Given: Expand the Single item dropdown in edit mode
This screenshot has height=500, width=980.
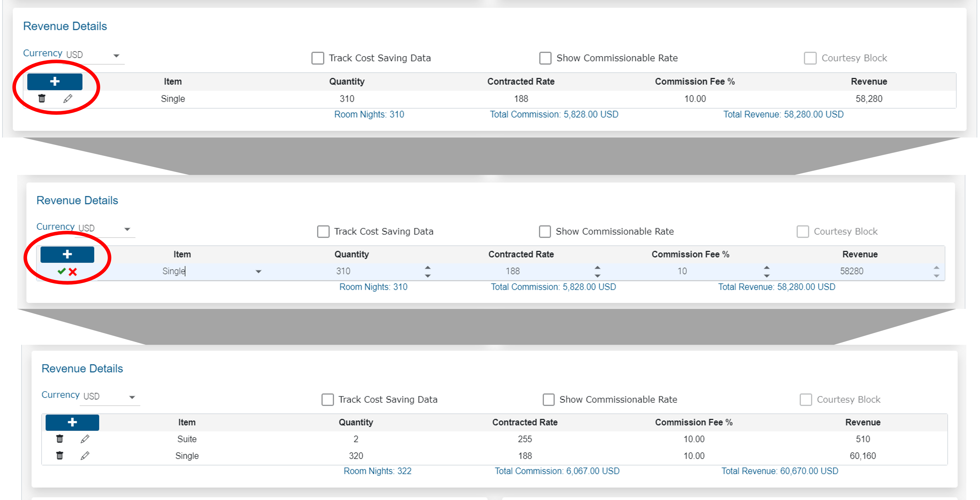Looking at the screenshot, I should [259, 271].
